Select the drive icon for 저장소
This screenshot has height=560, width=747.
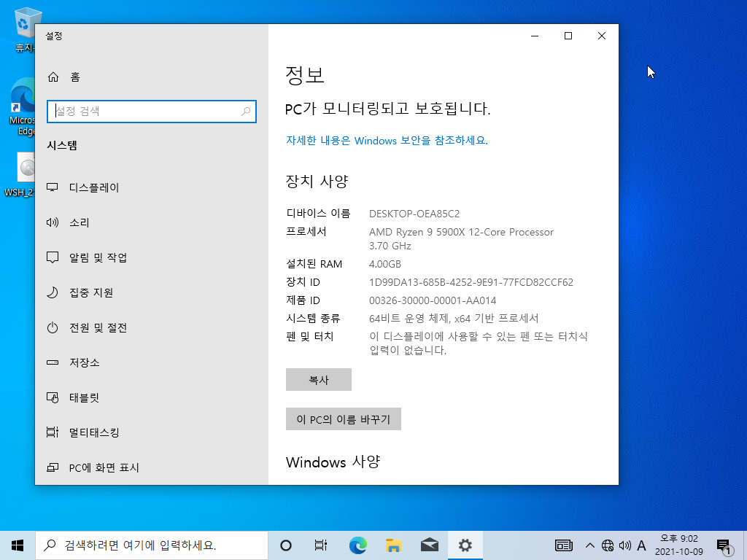point(53,362)
